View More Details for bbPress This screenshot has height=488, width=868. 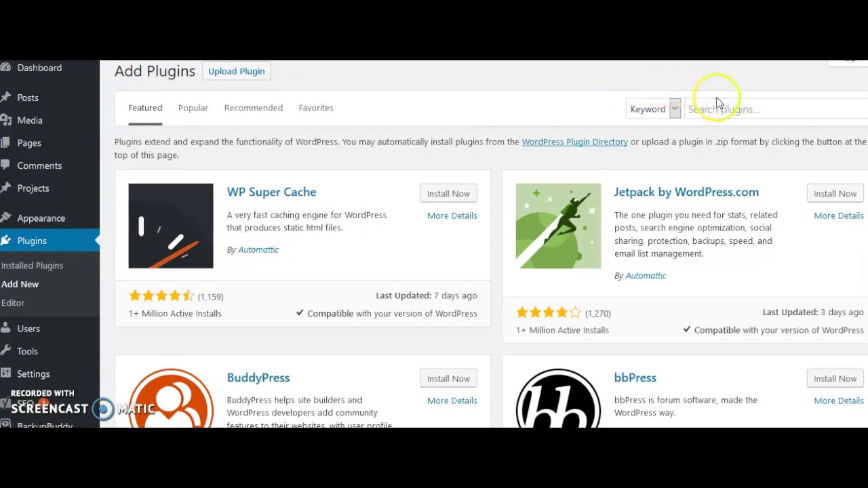pos(839,401)
